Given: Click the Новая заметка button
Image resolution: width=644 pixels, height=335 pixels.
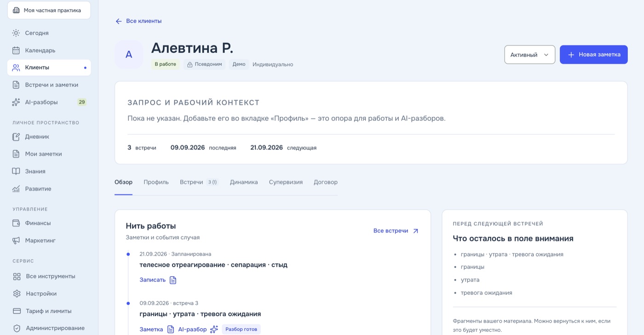Looking at the screenshot, I should (x=594, y=55).
